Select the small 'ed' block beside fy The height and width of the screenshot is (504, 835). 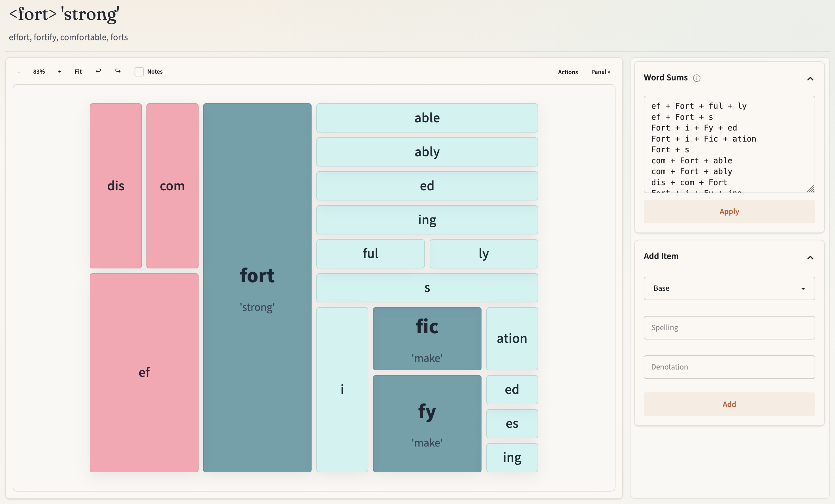tap(512, 390)
